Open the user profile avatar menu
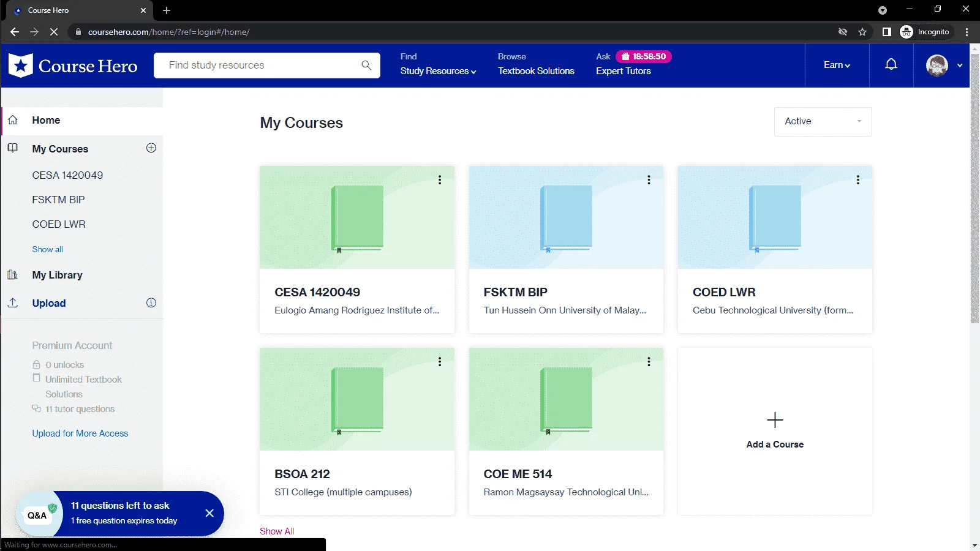Image resolution: width=980 pixels, height=551 pixels. tap(937, 66)
